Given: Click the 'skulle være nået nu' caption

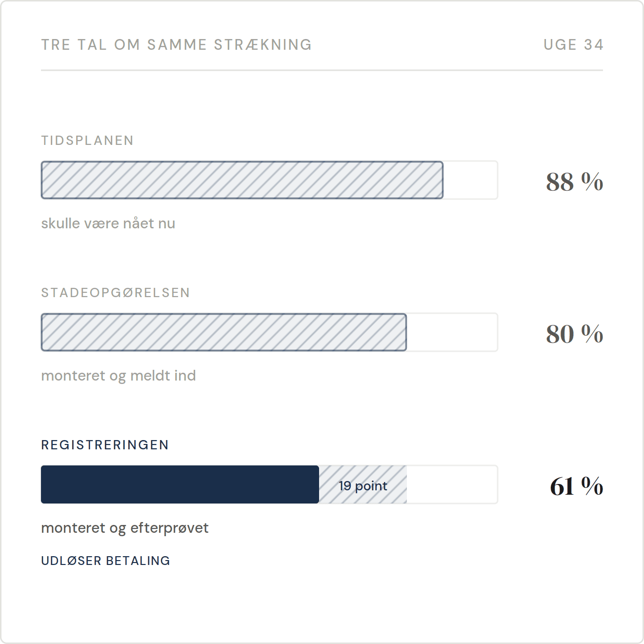Looking at the screenshot, I should pyautogui.click(x=108, y=223).
